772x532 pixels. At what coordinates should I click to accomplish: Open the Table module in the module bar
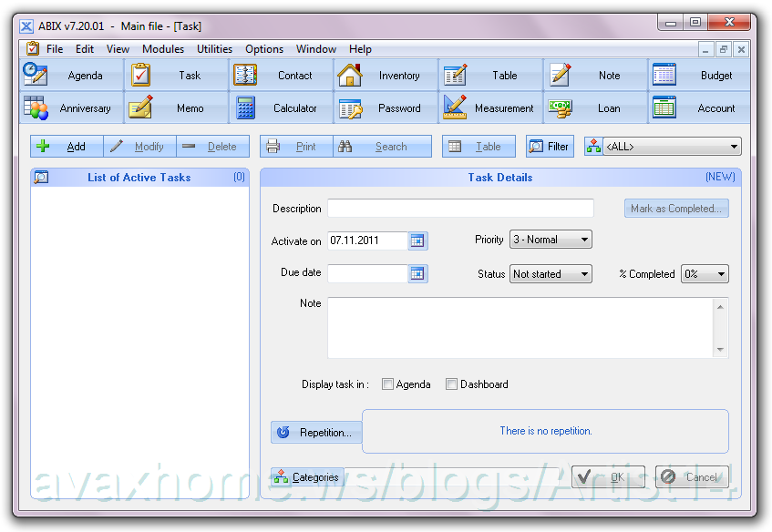coord(491,76)
